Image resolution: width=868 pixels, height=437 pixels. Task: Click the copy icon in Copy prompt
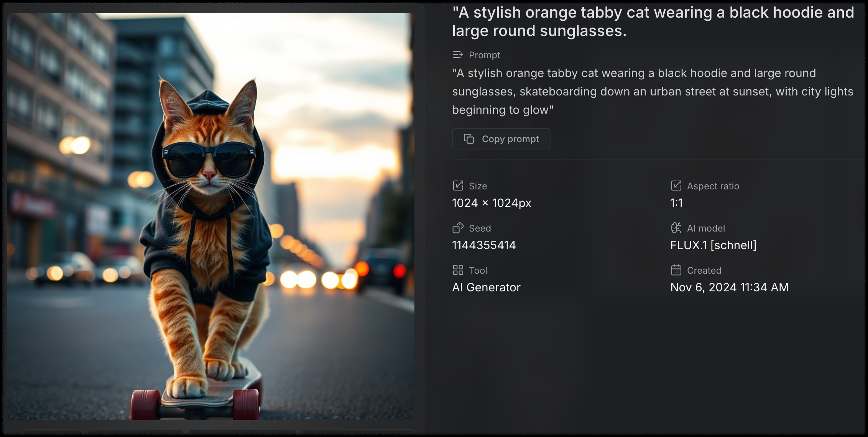point(469,139)
